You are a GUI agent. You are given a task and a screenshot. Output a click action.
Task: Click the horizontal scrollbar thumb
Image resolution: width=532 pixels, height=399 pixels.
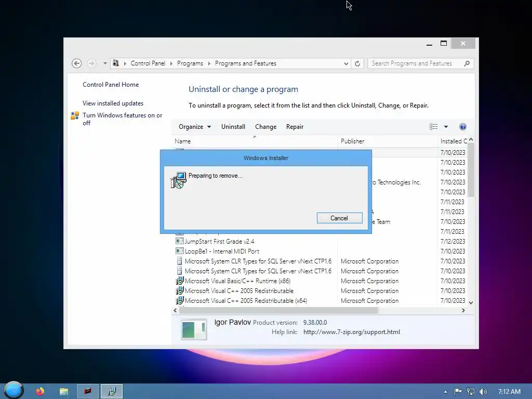click(x=278, y=311)
